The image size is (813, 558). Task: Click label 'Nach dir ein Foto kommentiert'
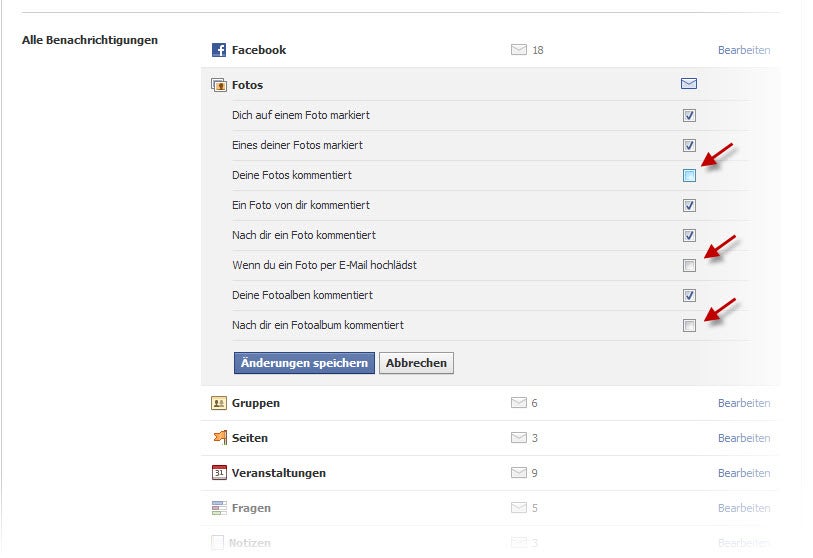click(x=304, y=235)
